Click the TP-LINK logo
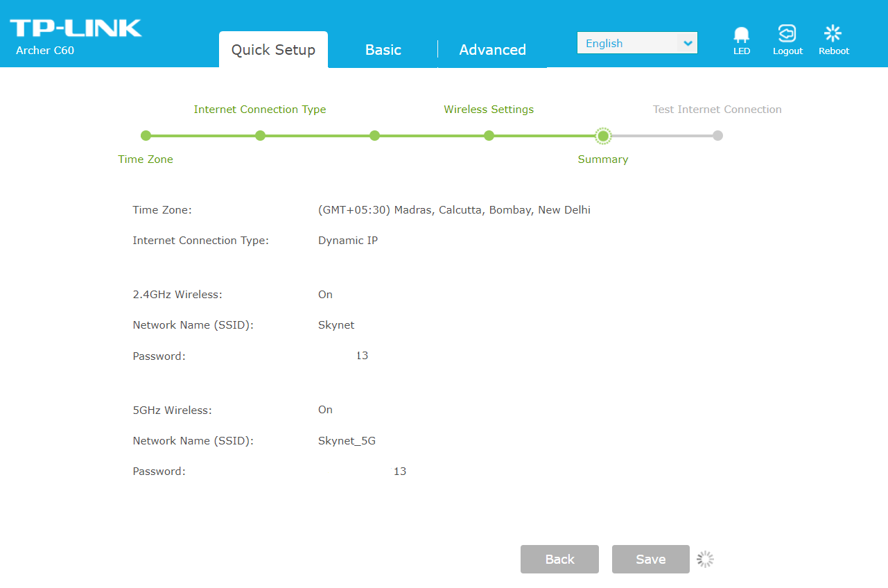 click(x=76, y=28)
